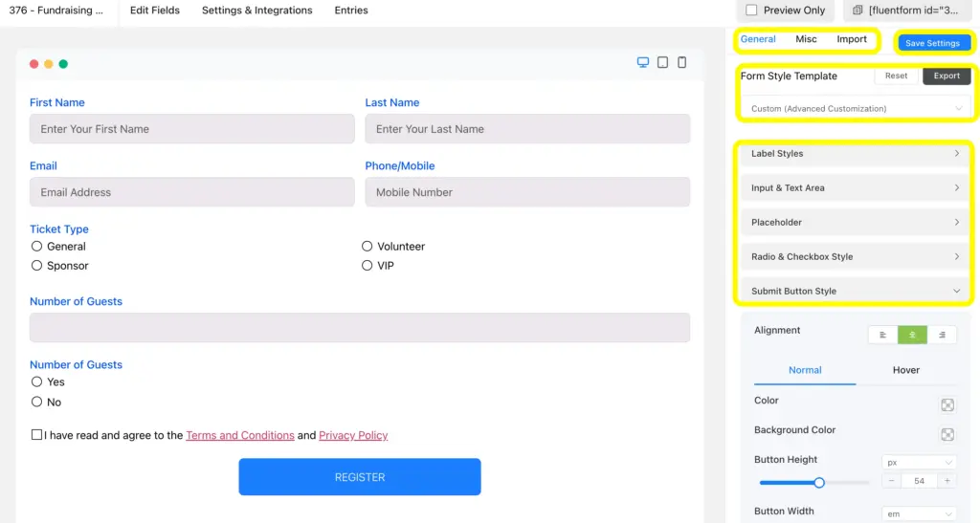This screenshot has height=523, width=980.
Task: Click the Mobile Number input field
Action: (527, 192)
